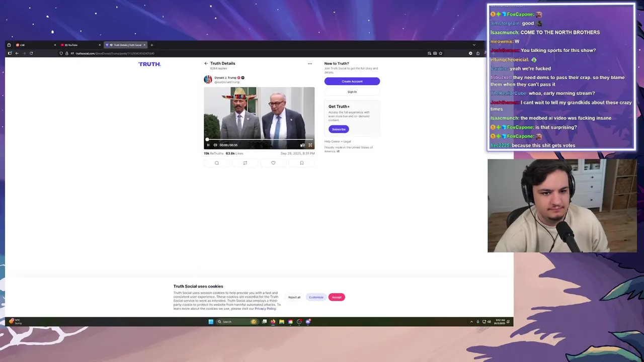The width and height of the screenshot is (644, 362).
Task: Open the three-dot post options menu
Action: [310, 64]
